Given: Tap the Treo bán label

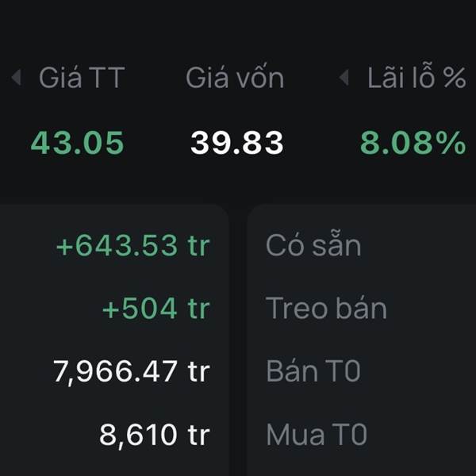Looking at the screenshot, I should pyautogui.click(x=326, y=309).
